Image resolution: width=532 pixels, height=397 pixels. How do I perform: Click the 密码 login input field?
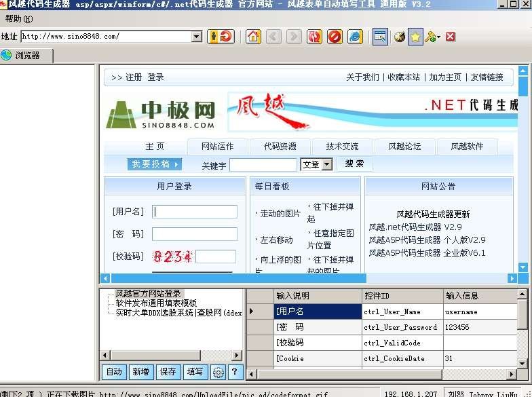(x=194, y=234)
